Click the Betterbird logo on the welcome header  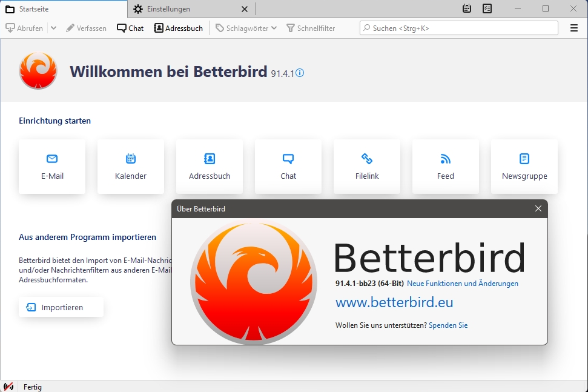click(38, 70)
